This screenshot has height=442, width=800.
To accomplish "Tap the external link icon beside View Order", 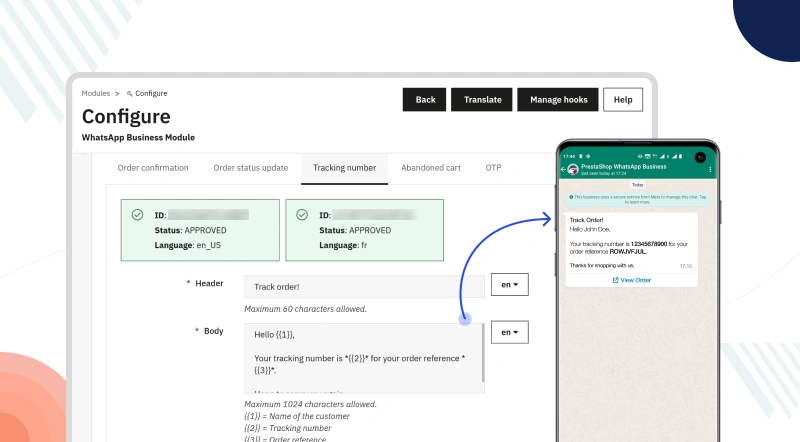I will (614, 280).
